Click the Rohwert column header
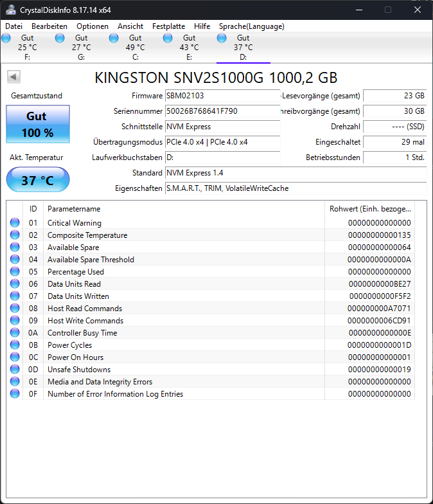Image resolution: width=433 pixels, height=504 pixels. pos(370,209)
